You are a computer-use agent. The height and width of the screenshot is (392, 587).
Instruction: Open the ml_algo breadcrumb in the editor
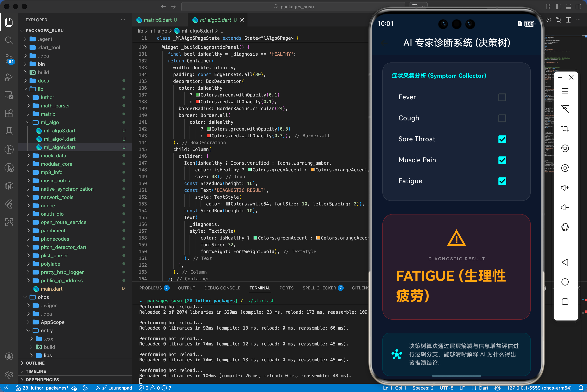[158, 30]
